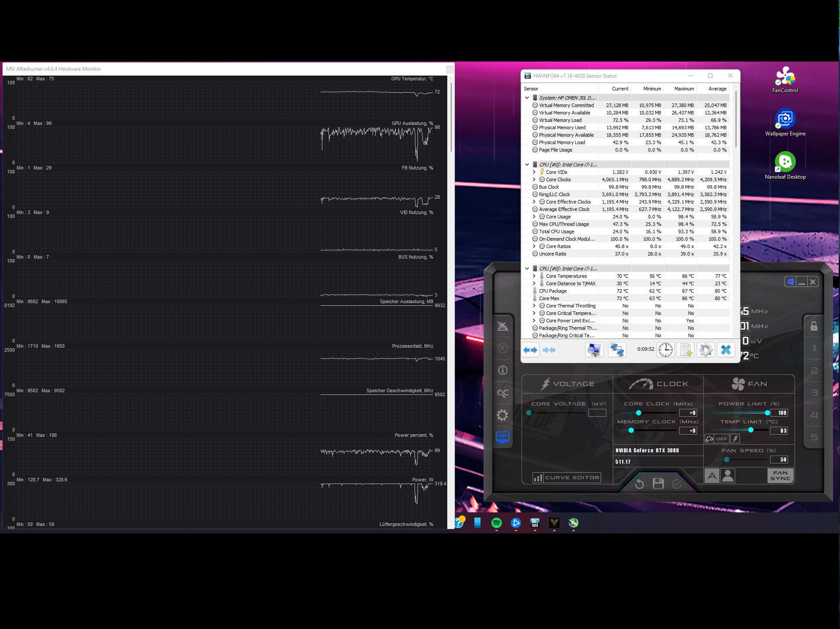Click the save profile floppy disk icon

point(658,483)
